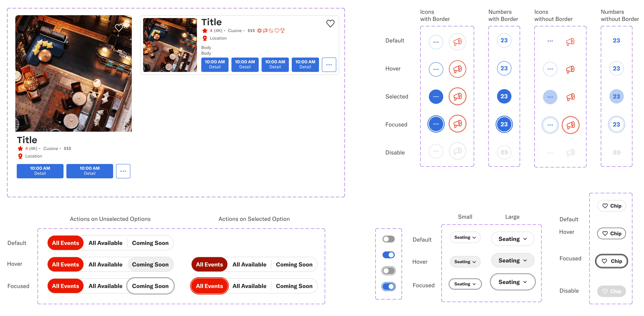644x316 pixels.
Task: Click the Default bordered megaphone icon
Action: click(457, 42)
